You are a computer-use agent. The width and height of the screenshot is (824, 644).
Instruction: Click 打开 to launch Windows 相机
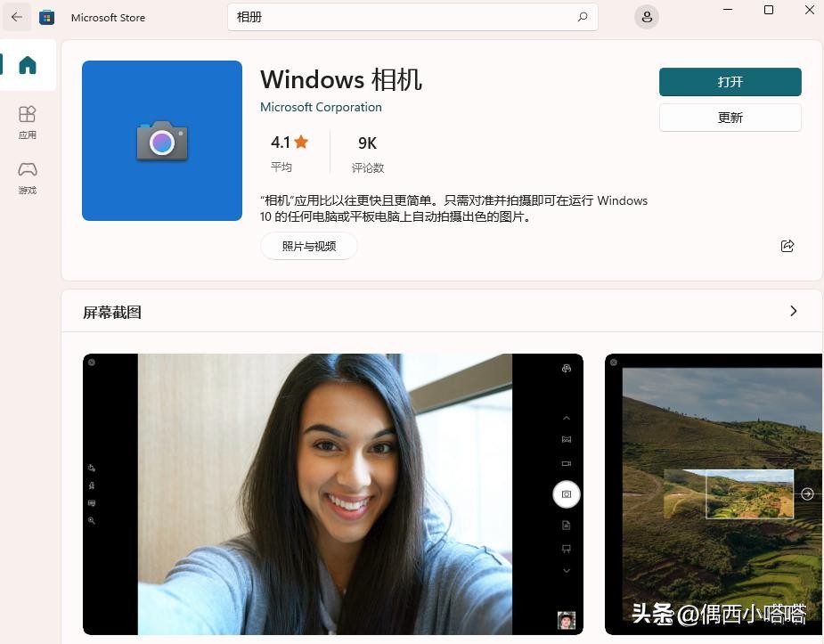click(730, 81)
